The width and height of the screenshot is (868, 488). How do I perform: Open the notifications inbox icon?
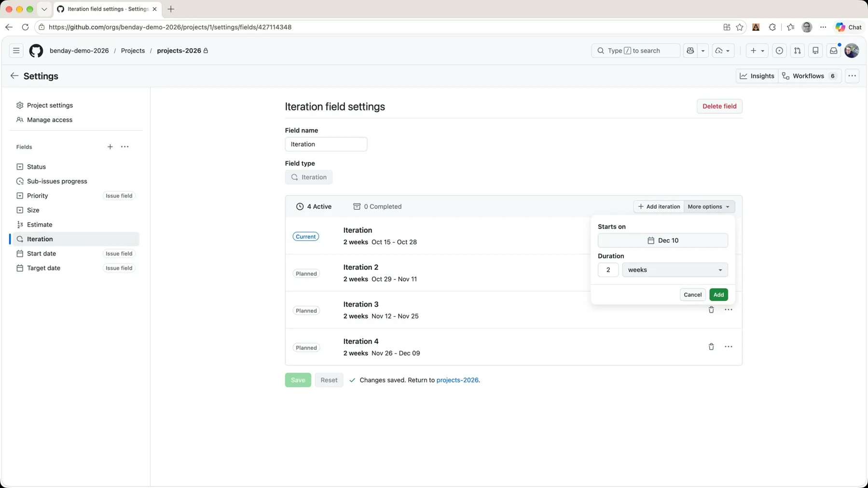pyautogui.click(x=833, y=51)
